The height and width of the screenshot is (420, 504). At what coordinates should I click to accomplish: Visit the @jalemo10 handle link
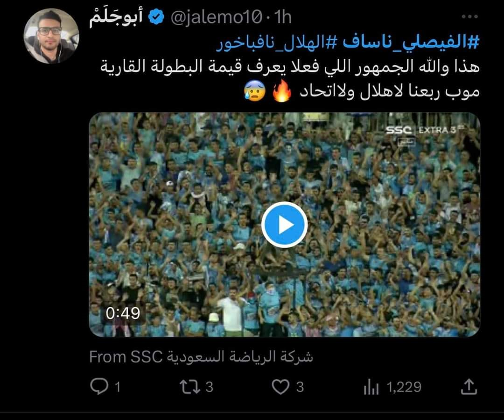pyautogui.click(x=217, y=18)
